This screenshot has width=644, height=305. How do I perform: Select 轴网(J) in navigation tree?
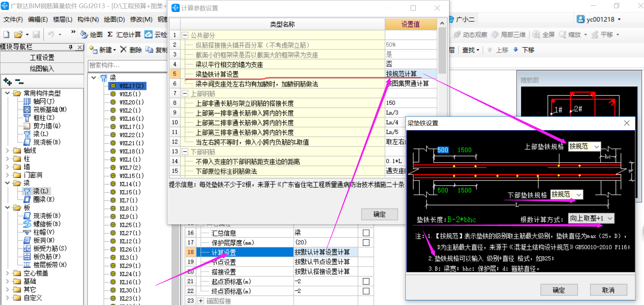39,101
